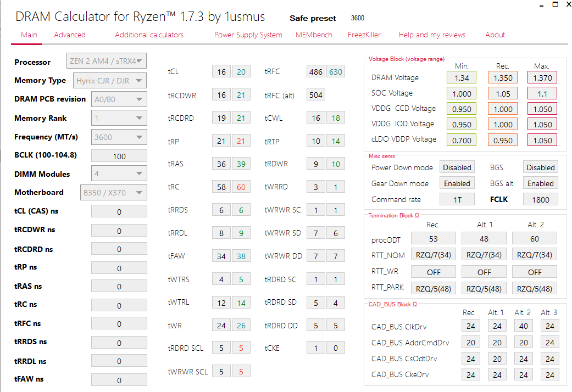Image resolution: width=572 pixels, height=392 pixels.
Task: Click the tRAS ns input field
Action: 119,286
